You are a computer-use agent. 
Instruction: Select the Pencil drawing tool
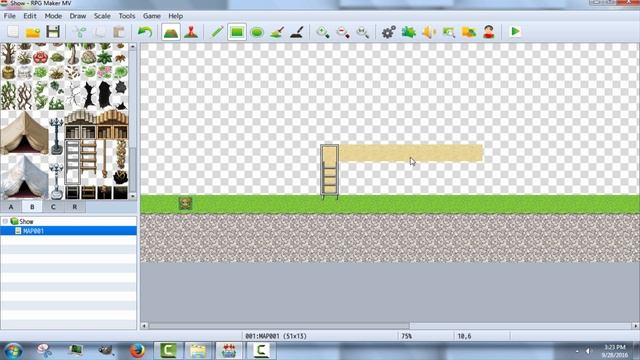click(x=217, y=32)
